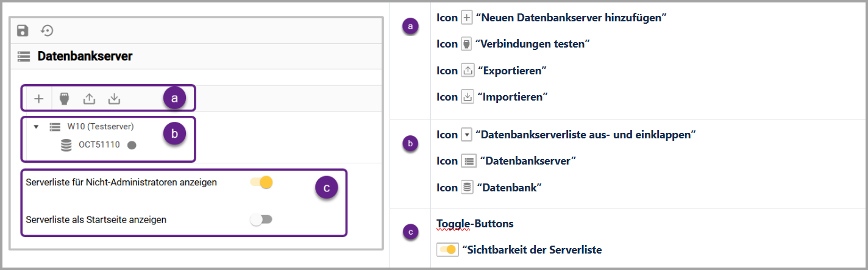Screen dimensions: 868x270
Task: Click the export icon in legend list
Action: [468, 71]
